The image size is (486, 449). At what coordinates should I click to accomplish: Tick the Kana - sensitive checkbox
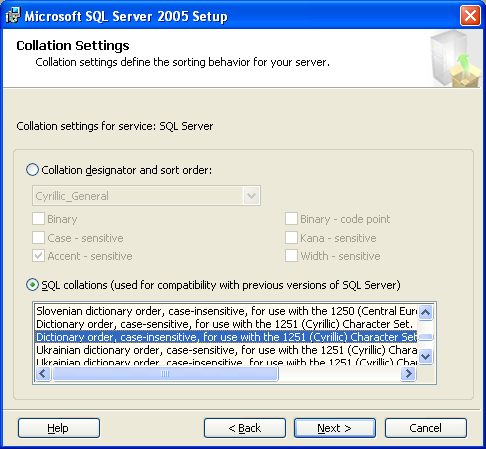pyautogui.click(x=291, y=238)
